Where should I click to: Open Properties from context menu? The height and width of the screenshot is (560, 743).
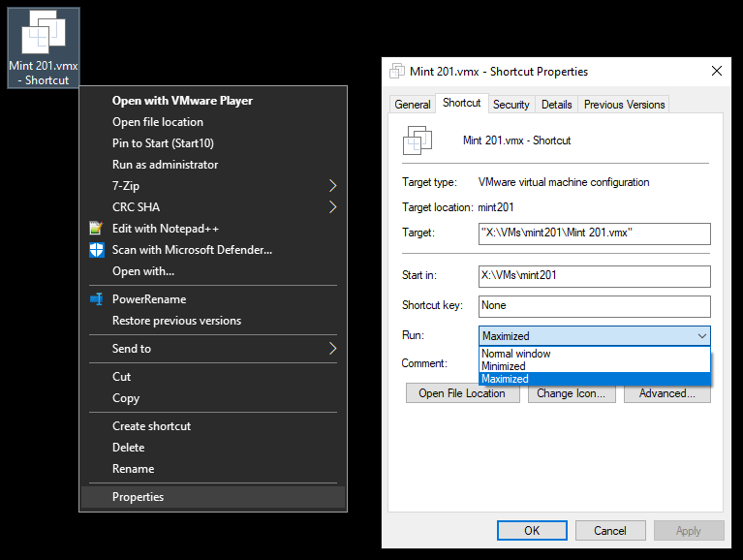click(213, 497)
